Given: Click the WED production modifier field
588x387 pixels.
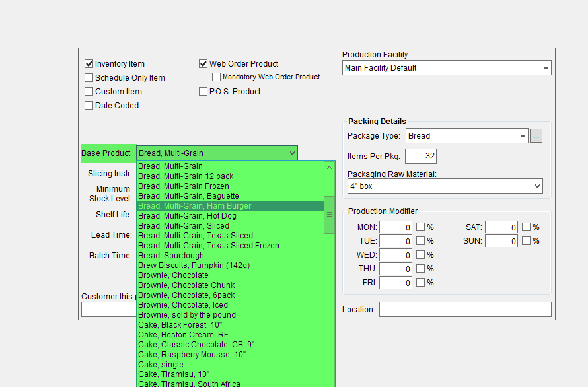Looking at the screenshot, I should pyautogui.click(x=396, y=255).
